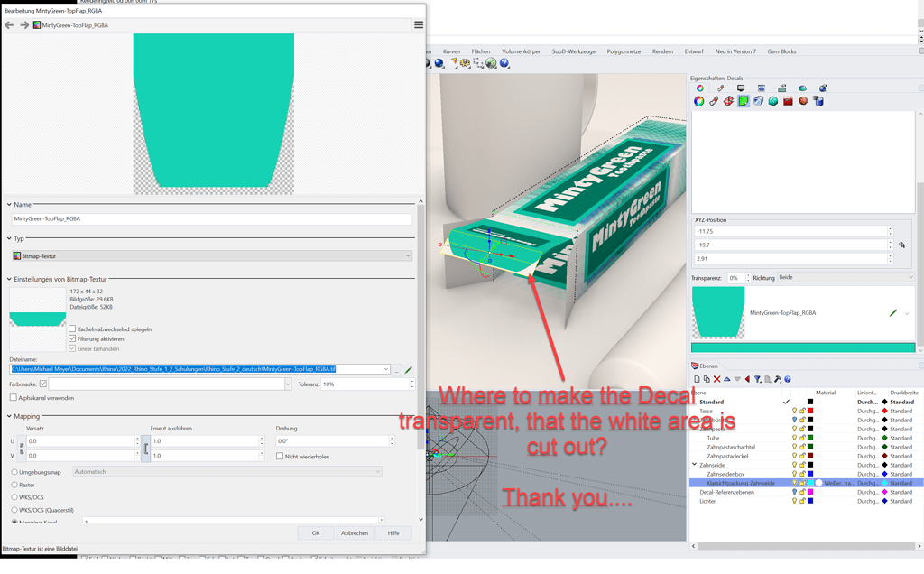
Task: Click the pencil edit icon next to Dateiname field
Action: [x=409, y=370]
